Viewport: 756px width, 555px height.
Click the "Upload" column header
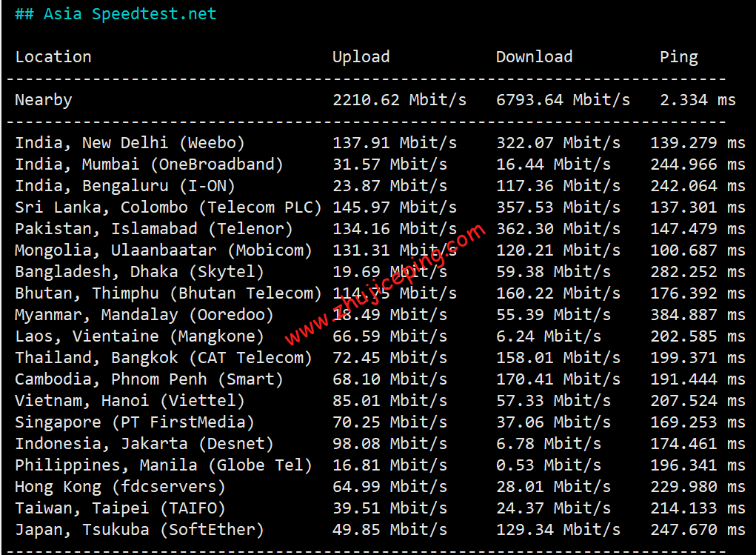click(361, 58)
